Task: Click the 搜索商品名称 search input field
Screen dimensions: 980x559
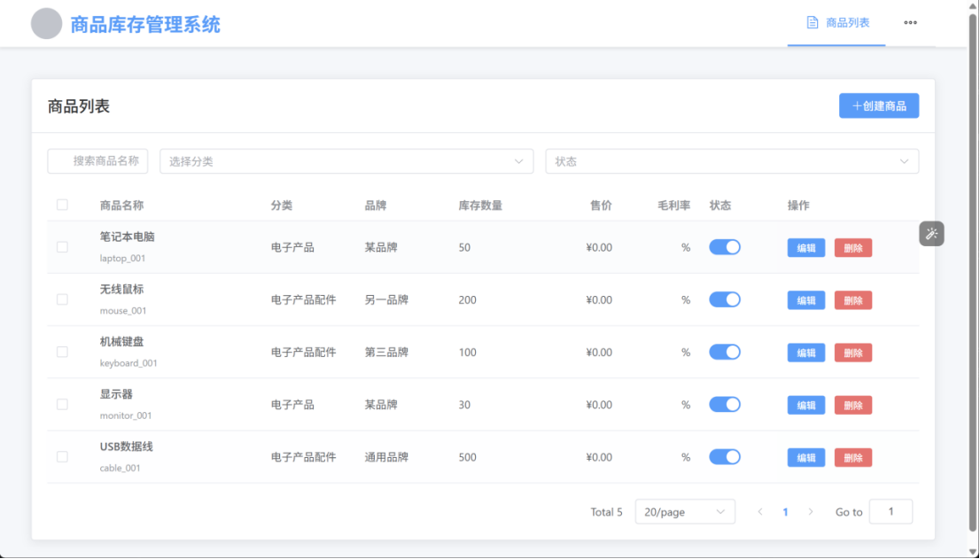Action: 97,160
